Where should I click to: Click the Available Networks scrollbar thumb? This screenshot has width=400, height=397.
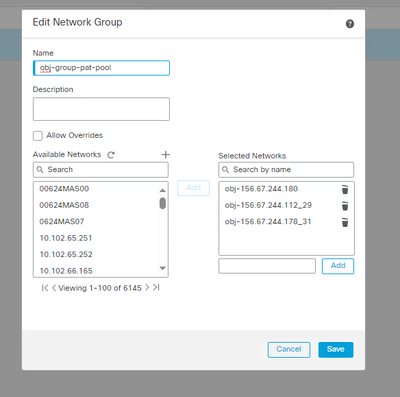click(x=163, y=203)
